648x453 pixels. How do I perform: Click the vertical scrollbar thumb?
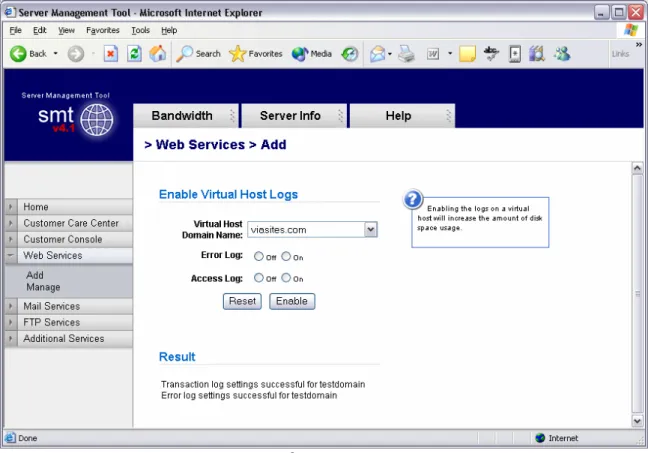pyautogui.click(x=637, y=294)
